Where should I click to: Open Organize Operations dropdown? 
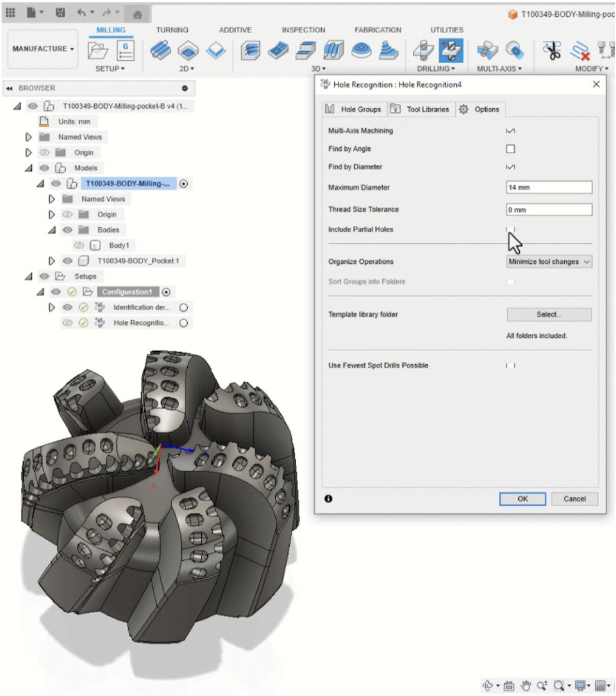click(549, 262)
